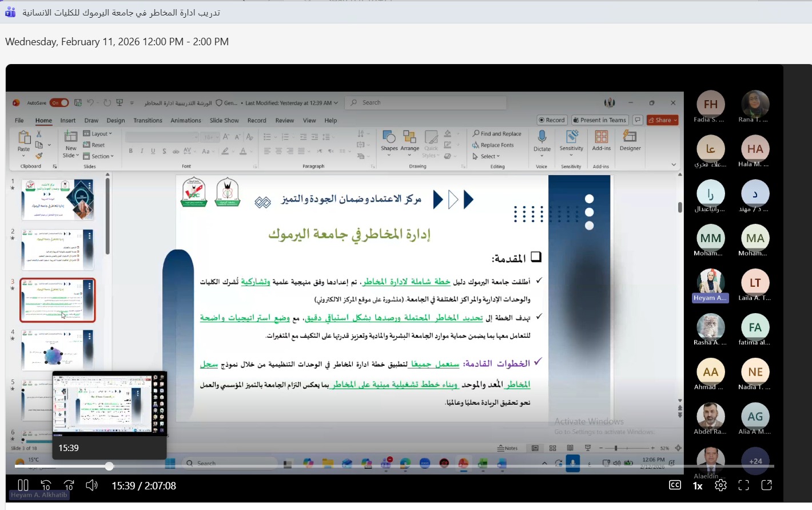
Task: Switch to the Slide Show tab
Action: coord(224,121)
